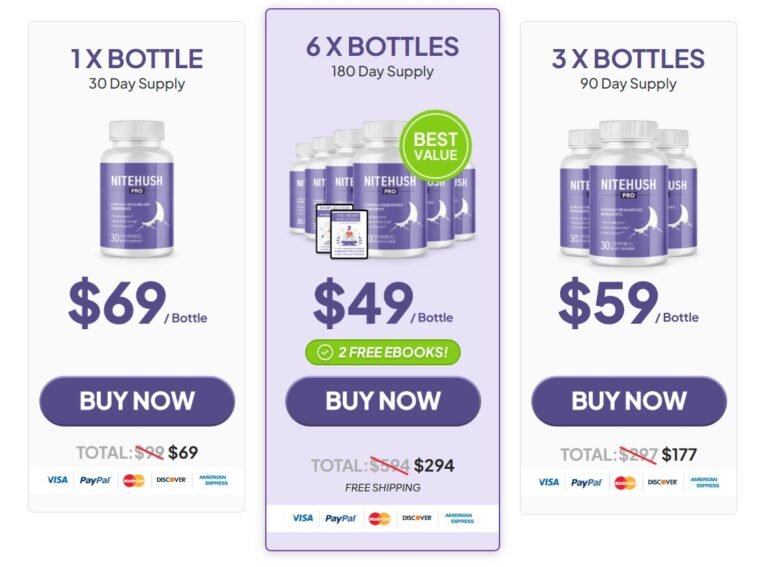The image size is (768, 567).
Task: Click the green Best Value badge
Action: [435, 146]
